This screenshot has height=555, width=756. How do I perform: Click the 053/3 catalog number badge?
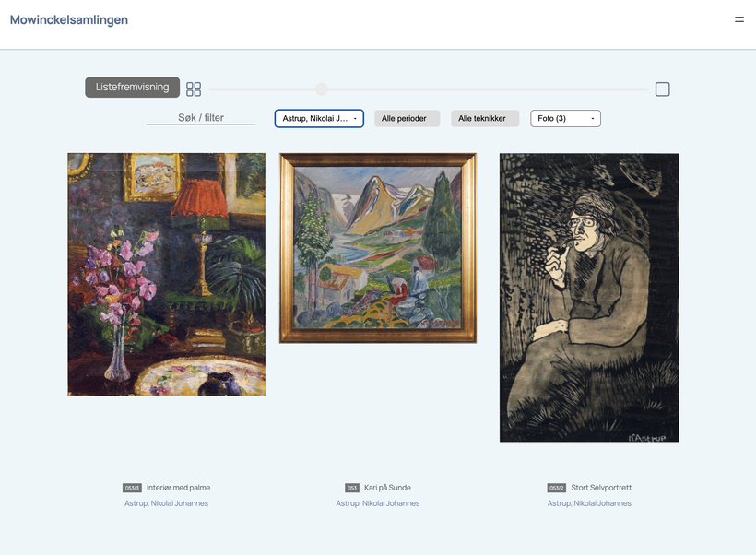click(132, 488)
